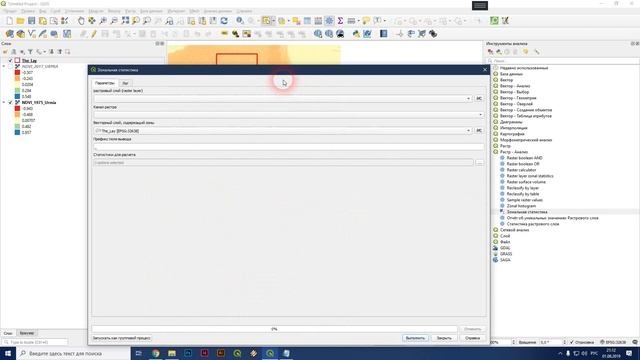Click green legend swatch under NDVI_1975
The width and height of the screenshot is (640, 360).
point(17,127)
